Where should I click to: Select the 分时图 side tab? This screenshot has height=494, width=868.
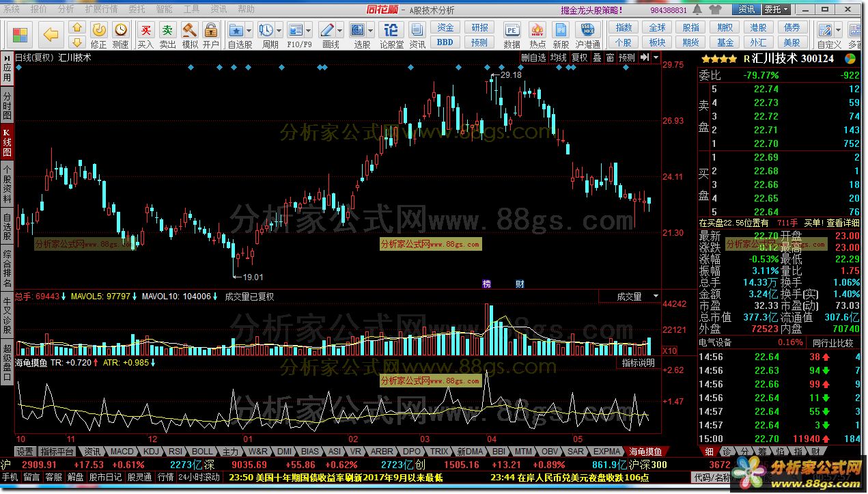coord(7,105)
